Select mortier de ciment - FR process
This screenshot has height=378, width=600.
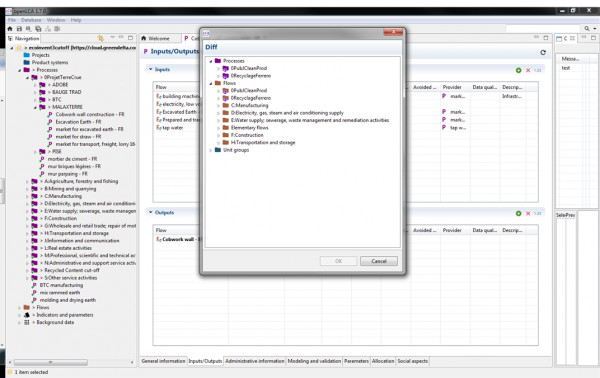pyautogui.click(x=72, y=159)
